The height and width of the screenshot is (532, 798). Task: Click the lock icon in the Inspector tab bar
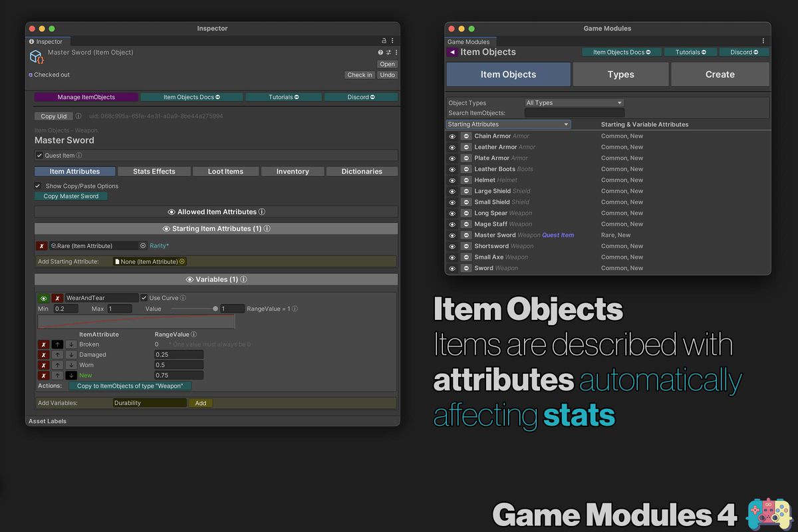pos(384,41)
